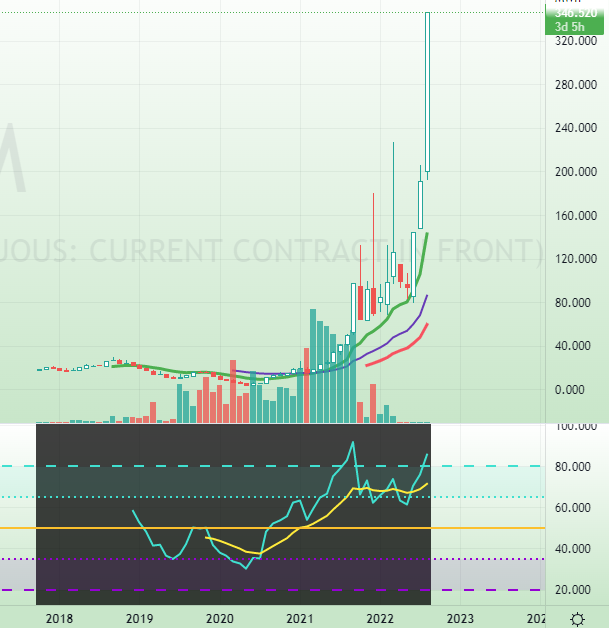Select 2022 on the time axis
Image resolution: width=609 pixels, height=628 pixels.
(x=380, y=619)
